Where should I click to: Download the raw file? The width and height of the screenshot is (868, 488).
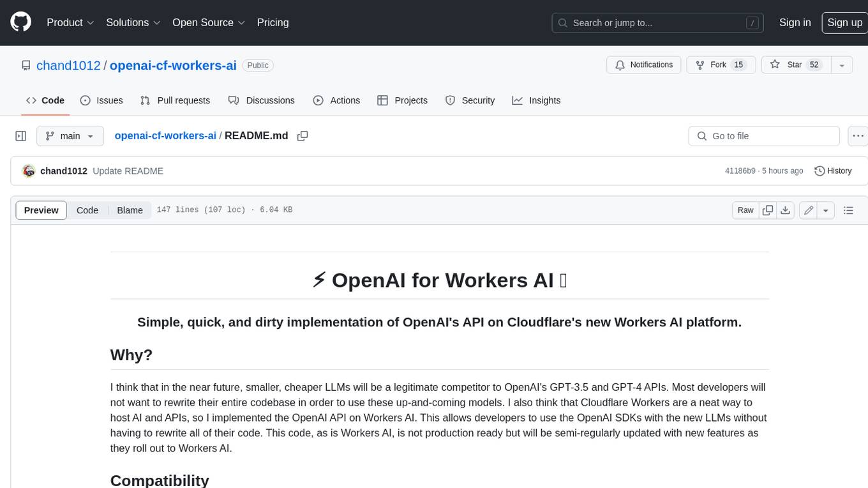tap(786, 210)
